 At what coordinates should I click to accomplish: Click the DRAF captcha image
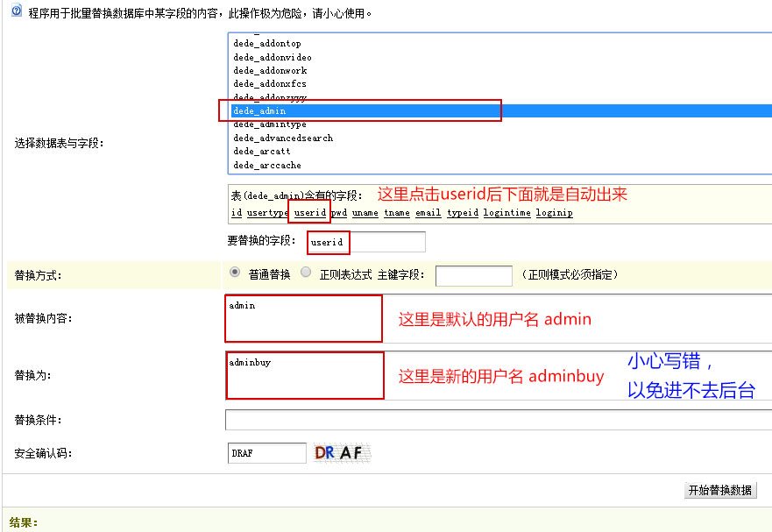(342, 453)
